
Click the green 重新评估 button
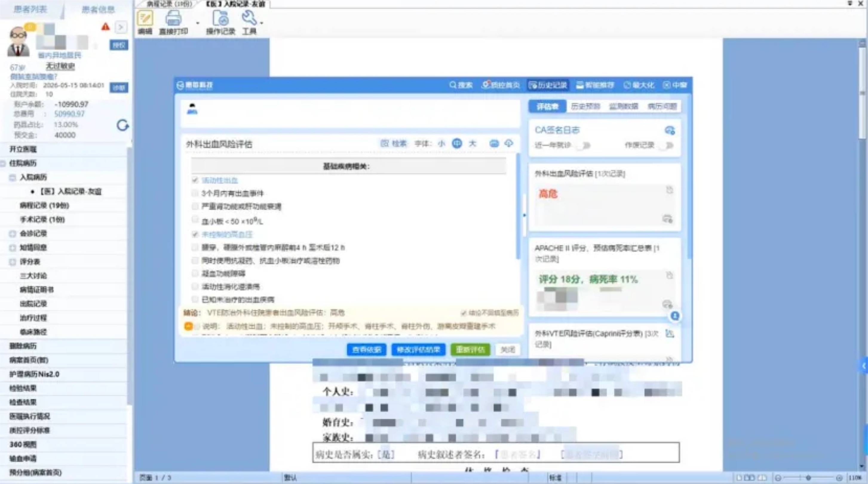[470, 350]
